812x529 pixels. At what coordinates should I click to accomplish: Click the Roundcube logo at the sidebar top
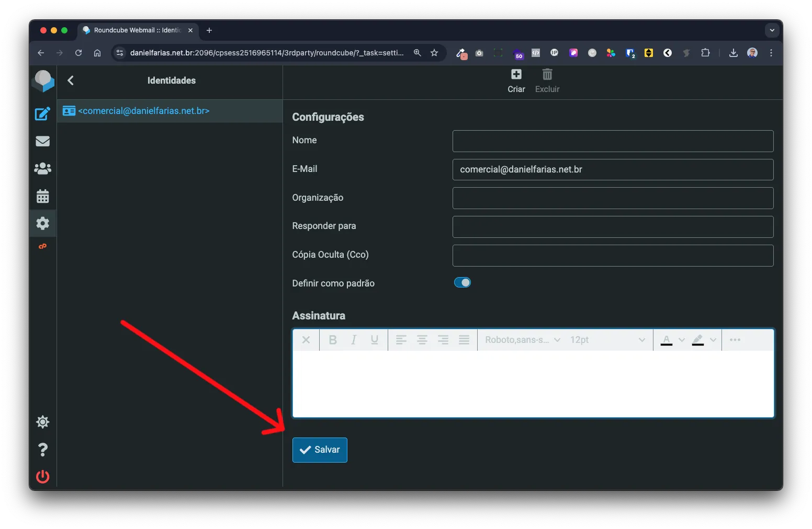click(43, 81)
